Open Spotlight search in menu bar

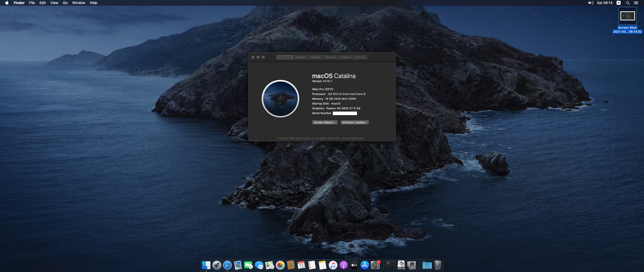[628, 3]
